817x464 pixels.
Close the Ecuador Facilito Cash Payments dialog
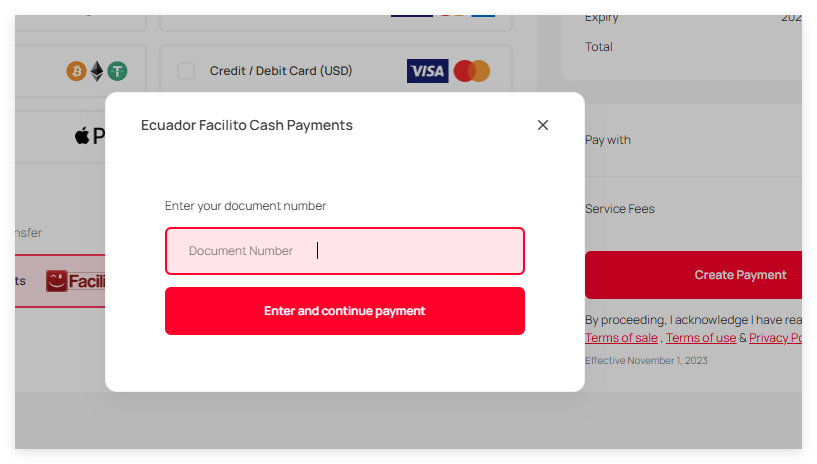point(542,125)
